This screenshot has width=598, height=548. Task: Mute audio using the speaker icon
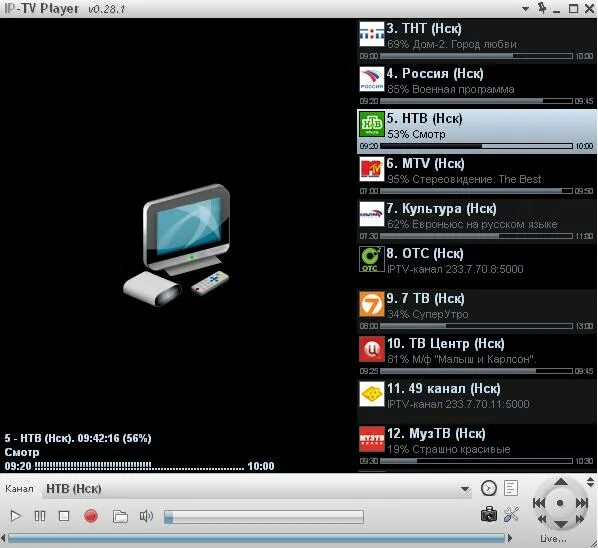[146, 516]
